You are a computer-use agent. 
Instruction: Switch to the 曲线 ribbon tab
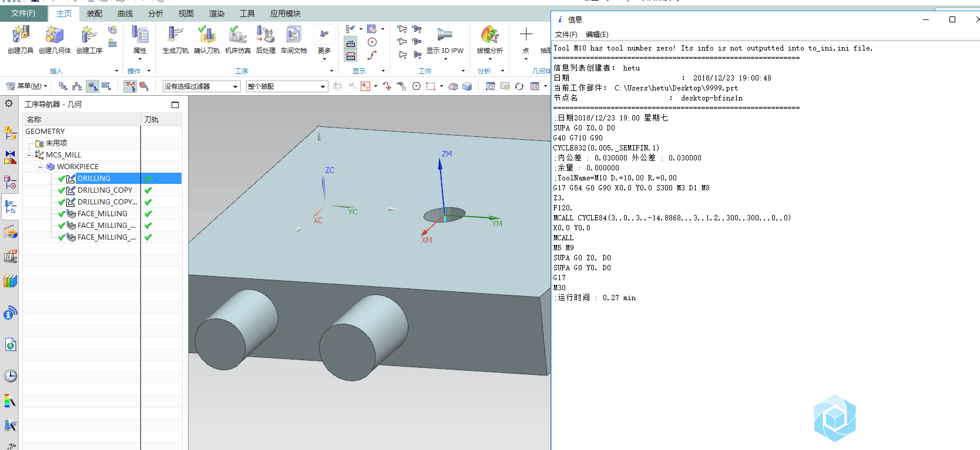125,14
